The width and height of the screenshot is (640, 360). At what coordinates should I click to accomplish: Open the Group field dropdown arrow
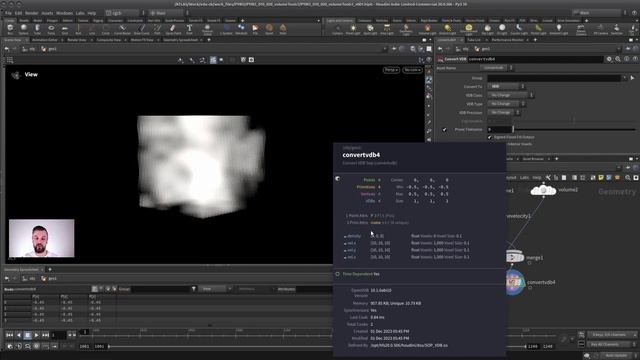click(x=624, y=78)
